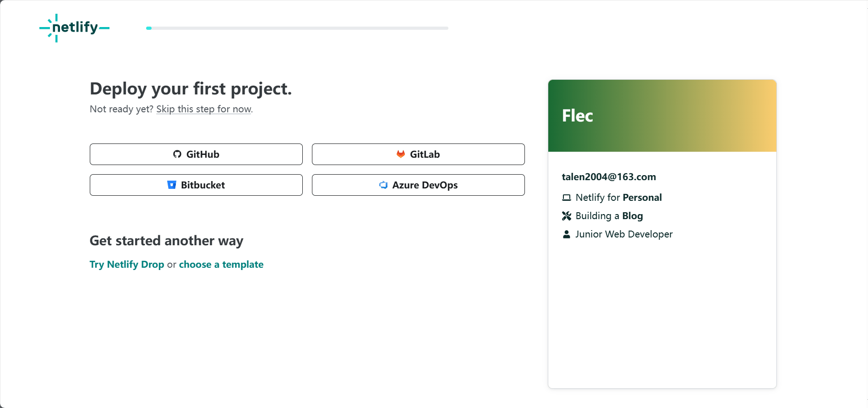Click the Flec gradient card header
Viewport: 868px width, 408px height.
pyautogui.click(x=662, y=116)
